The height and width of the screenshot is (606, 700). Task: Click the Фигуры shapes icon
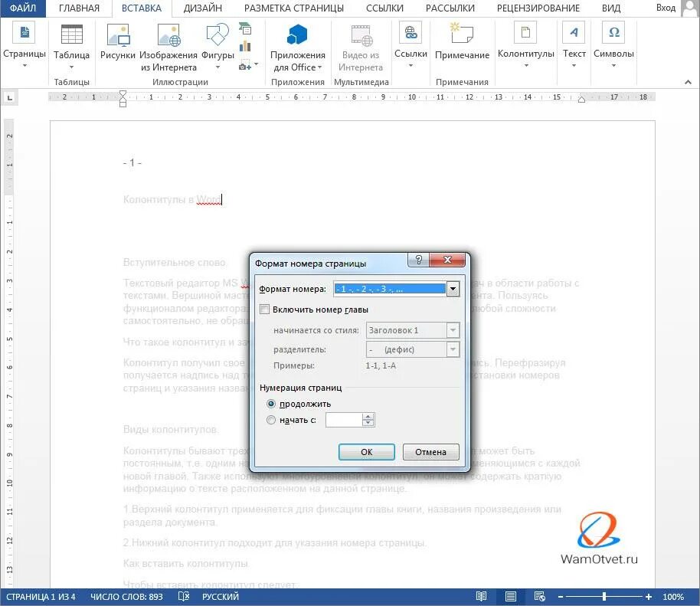(218, 34)
